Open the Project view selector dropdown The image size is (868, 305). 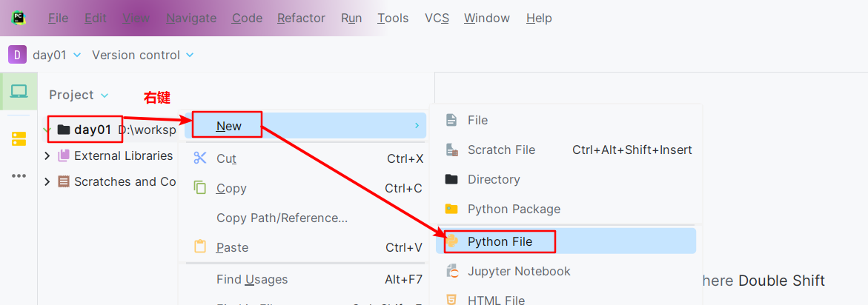click(x=79, y=95)
